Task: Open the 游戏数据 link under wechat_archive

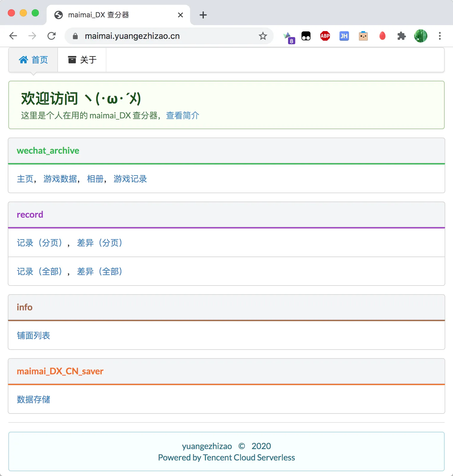Action: point(60,179)
